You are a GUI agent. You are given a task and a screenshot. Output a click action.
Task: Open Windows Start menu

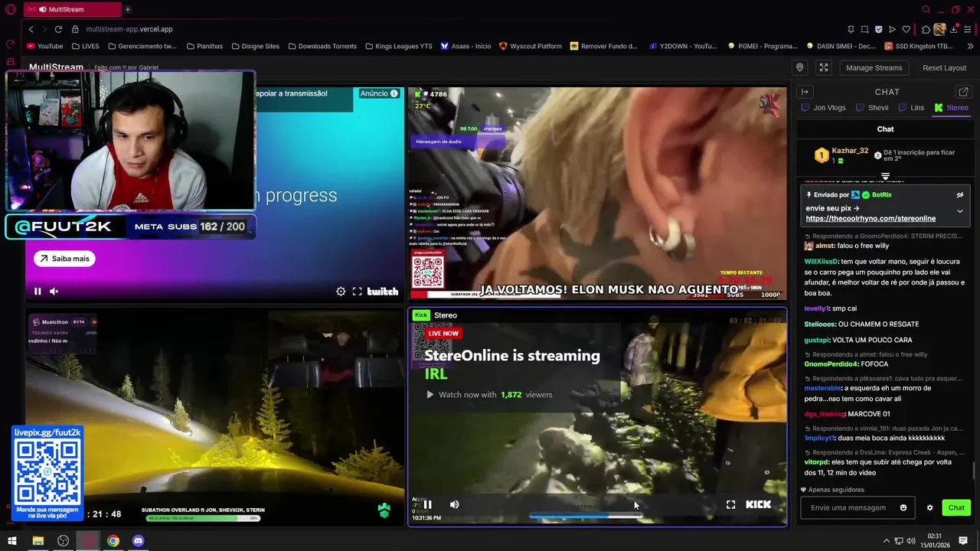pos(11,541)
